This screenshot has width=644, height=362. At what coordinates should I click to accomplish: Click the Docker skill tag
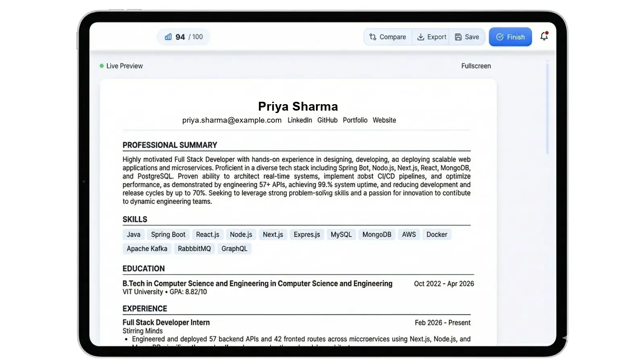point(437,234)
